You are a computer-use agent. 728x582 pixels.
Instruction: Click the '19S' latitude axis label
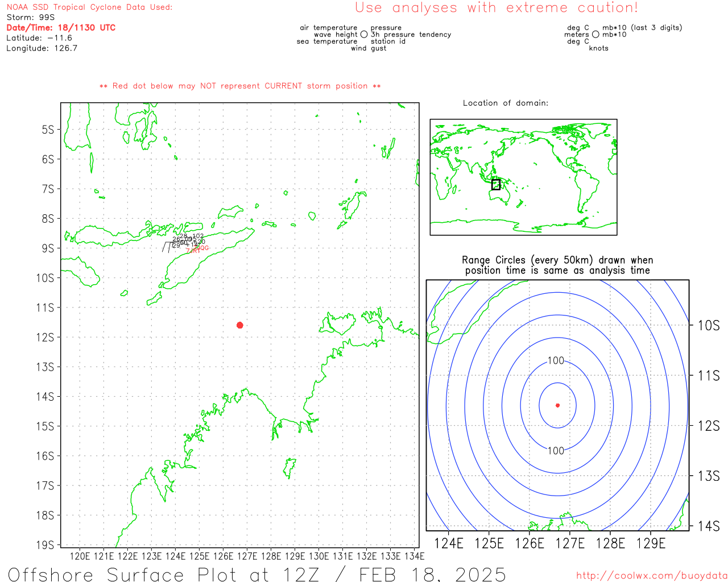pos(45,545)
